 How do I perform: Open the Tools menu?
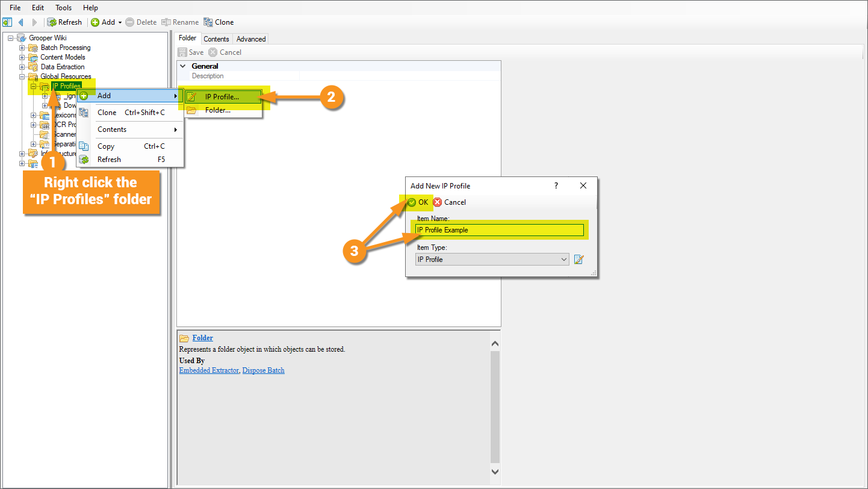pyautogui.click(x=63, y=8)
